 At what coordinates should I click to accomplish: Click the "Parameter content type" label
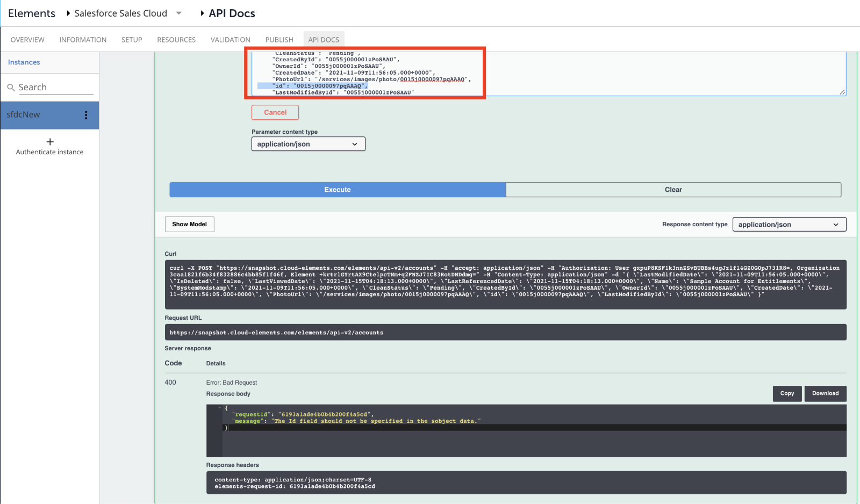click(x=284, y=132)
